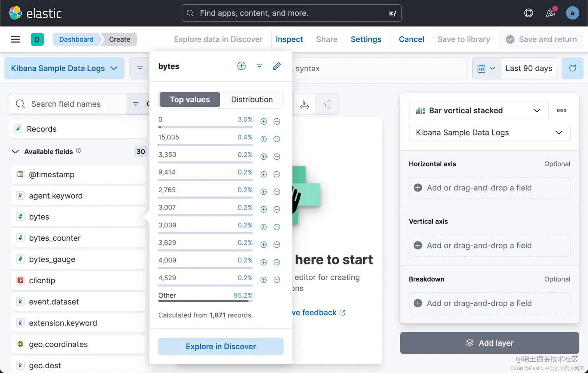The width and height of the screenshot is (588, 373).
Task: Select the Records field
Action: (x=78, y=129)
